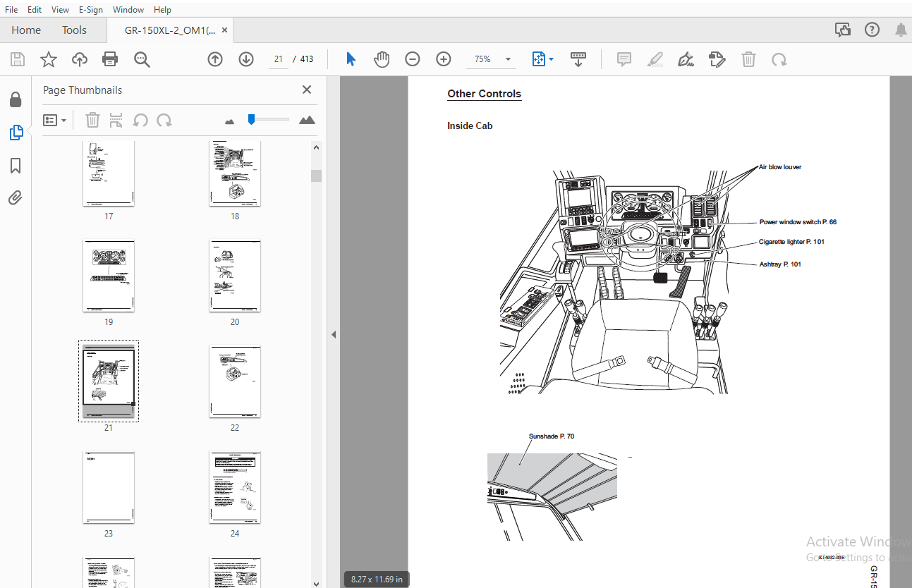Open the Find text magnifier icon
This screenshot has height=588, width=912.
click(x=142, y=59)
